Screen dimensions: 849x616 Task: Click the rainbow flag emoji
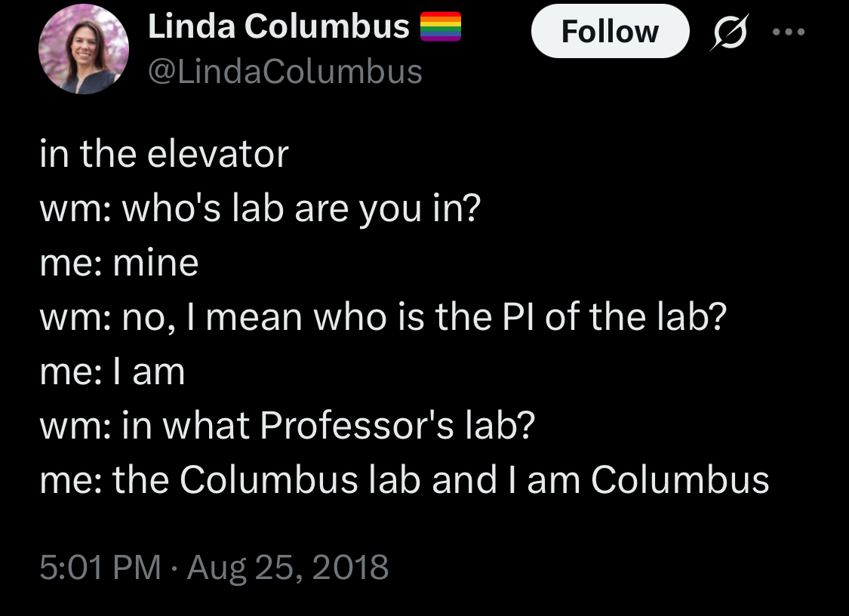[440, 27]
